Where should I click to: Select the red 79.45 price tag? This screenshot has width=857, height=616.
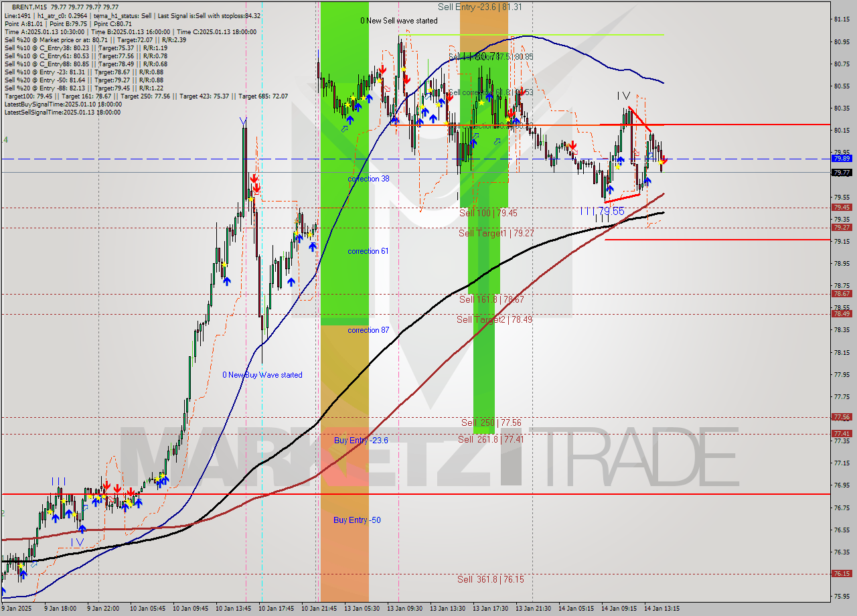click(842, 208)
